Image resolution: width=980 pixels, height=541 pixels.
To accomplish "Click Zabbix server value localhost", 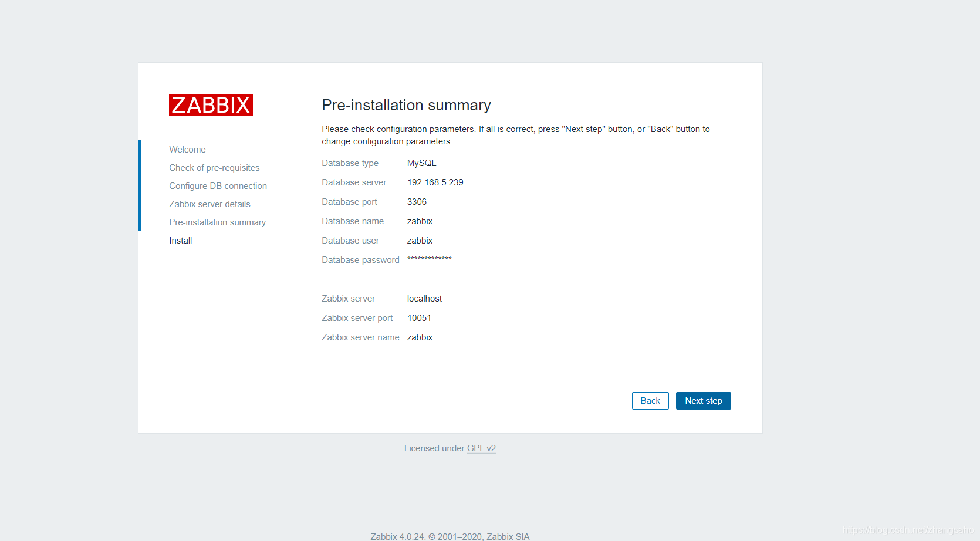I will click(424, 299).
